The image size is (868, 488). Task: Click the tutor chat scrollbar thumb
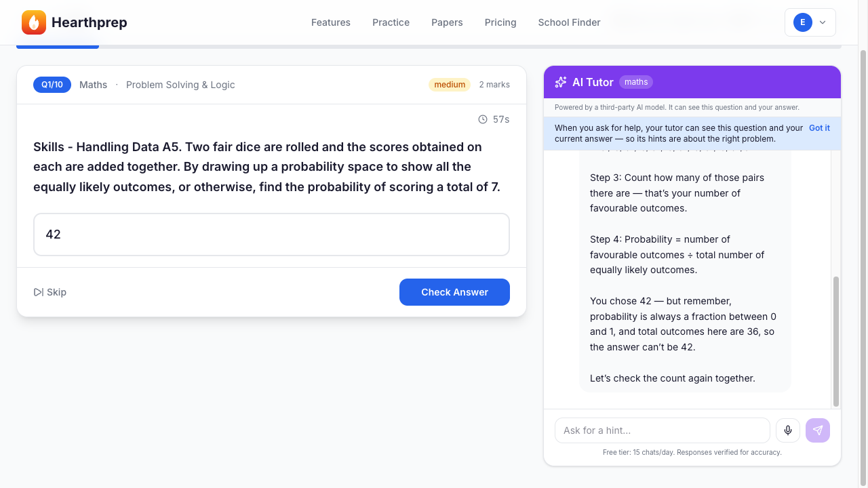pyautogui.click(x=835, y=341)
